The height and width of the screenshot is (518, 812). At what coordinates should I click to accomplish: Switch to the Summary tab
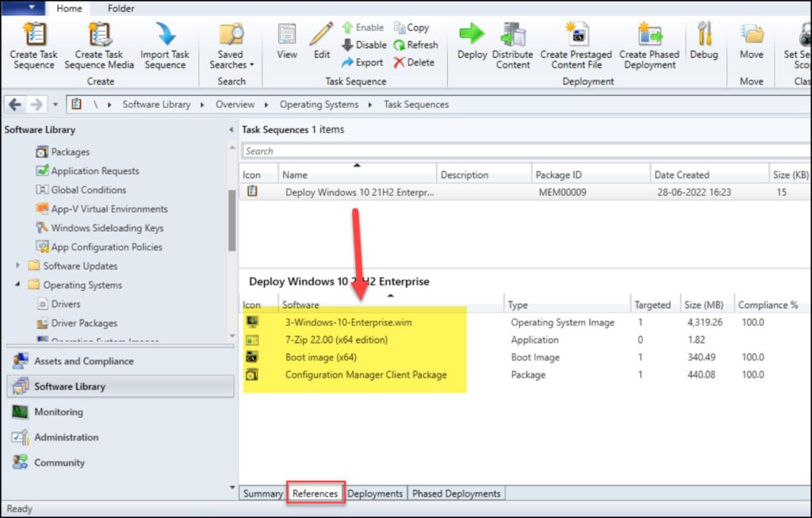click(x=262, y=493)
